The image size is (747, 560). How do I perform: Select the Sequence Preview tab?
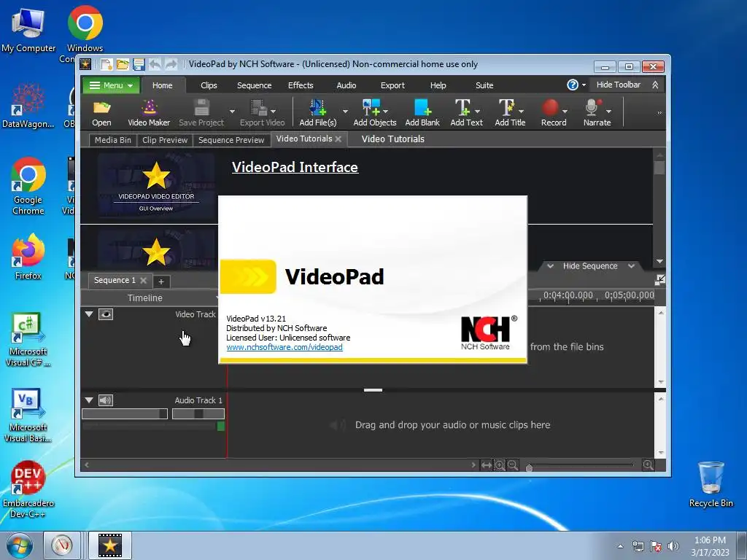tap(231, 140)
